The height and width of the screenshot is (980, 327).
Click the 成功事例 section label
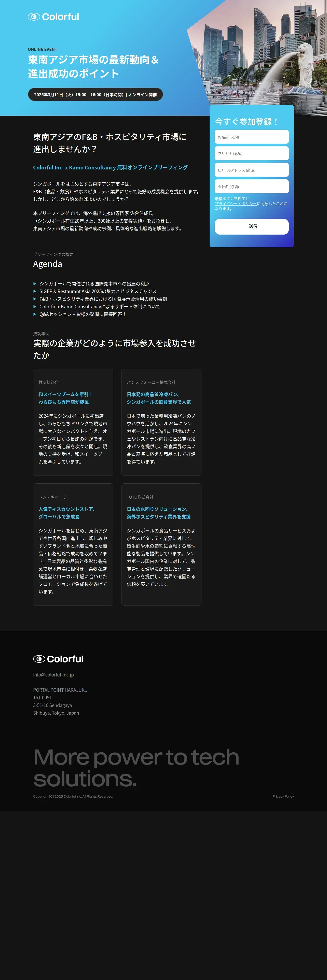[41, 334]
